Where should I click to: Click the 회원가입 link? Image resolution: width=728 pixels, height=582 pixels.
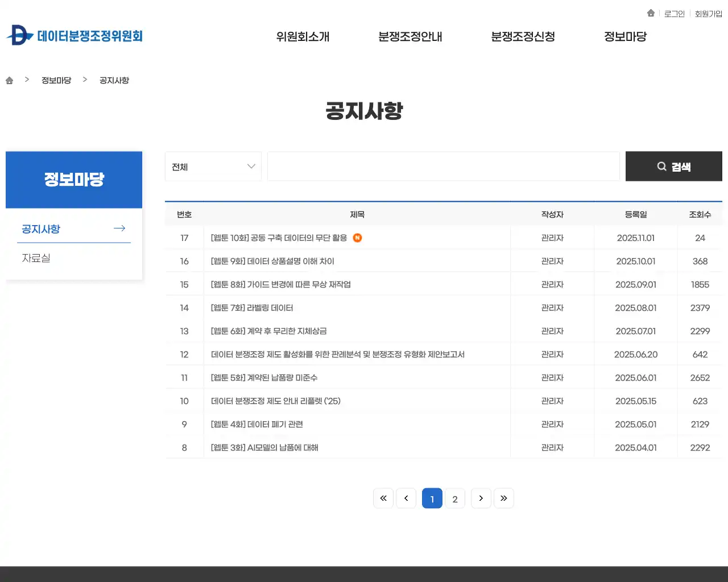click(708, 13)
